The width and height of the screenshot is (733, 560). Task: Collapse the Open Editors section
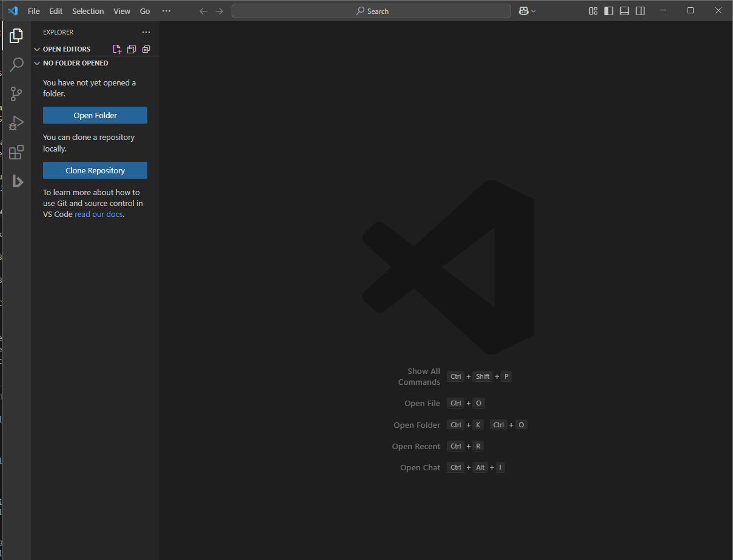tap(37, 49)
